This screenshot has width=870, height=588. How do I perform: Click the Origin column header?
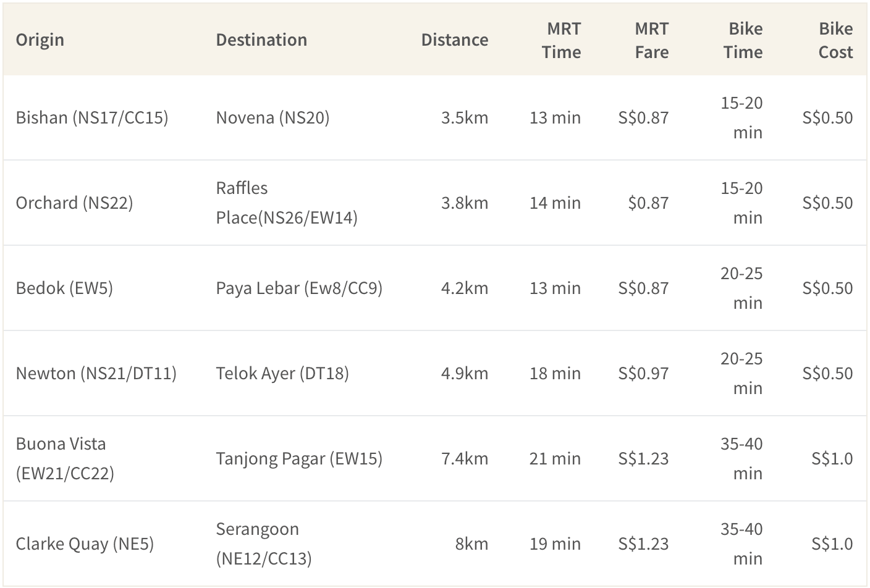(x=40, y=40)
